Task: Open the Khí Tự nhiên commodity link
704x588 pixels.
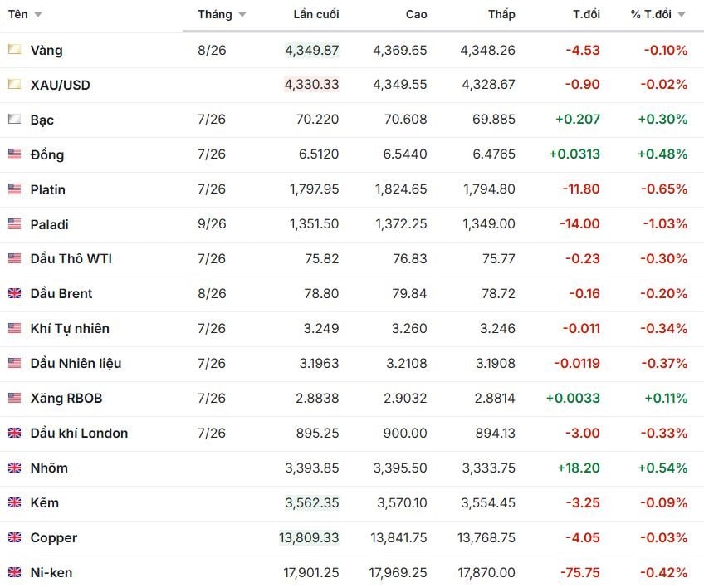Action: (x=70, y=328)
